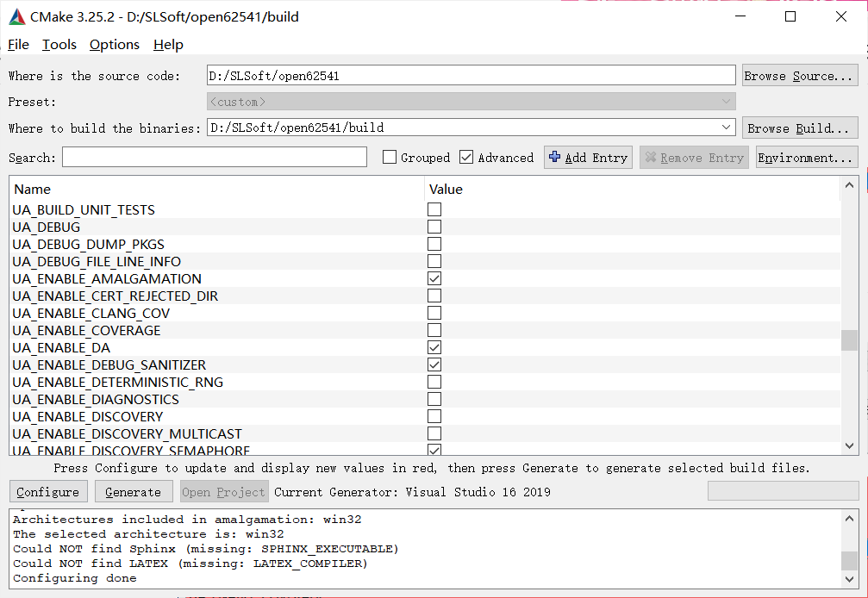Click the progress bar next to generator label
Image resolution: width=868 pixels, height=598 pixels.
(x=784, y=491)
